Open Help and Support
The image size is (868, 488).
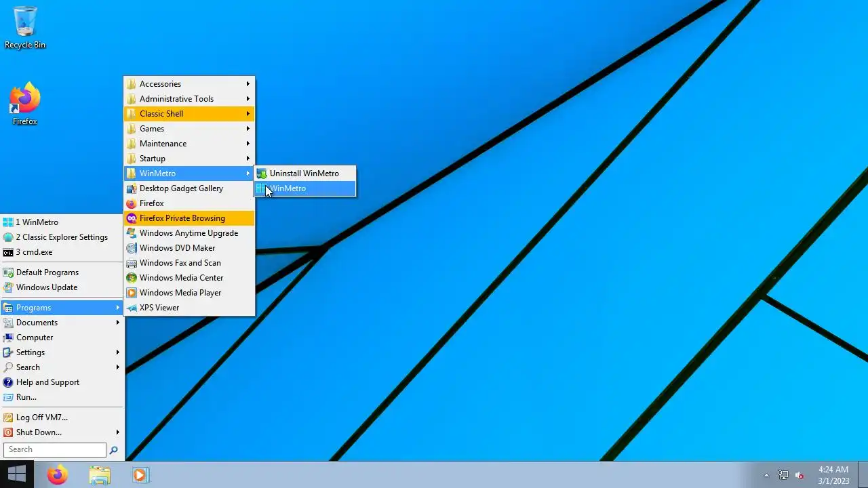click(62, 382)
